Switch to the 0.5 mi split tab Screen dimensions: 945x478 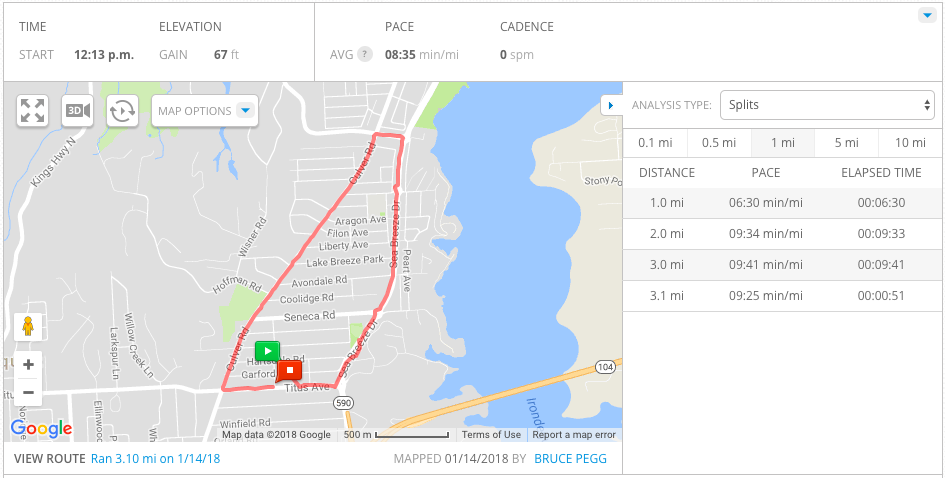pos(718,143)
